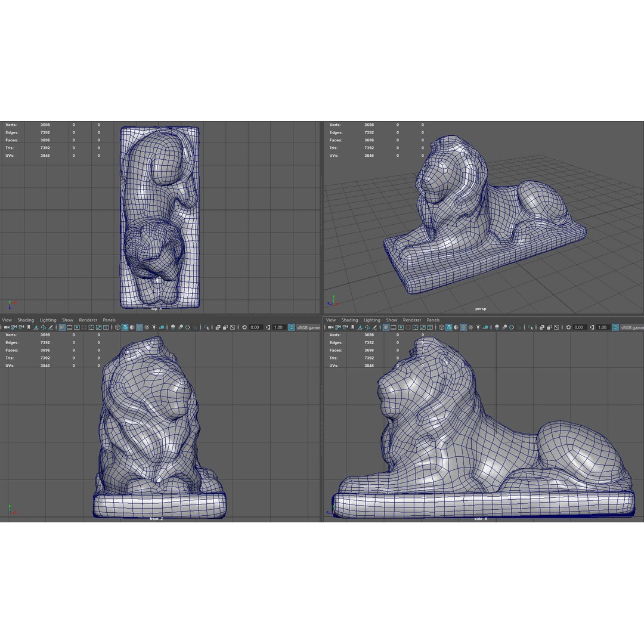Click Smooth Shade All in front panel toolbar
The height and width of the screenshot is (644, 644).
click(x=125, y=327)
